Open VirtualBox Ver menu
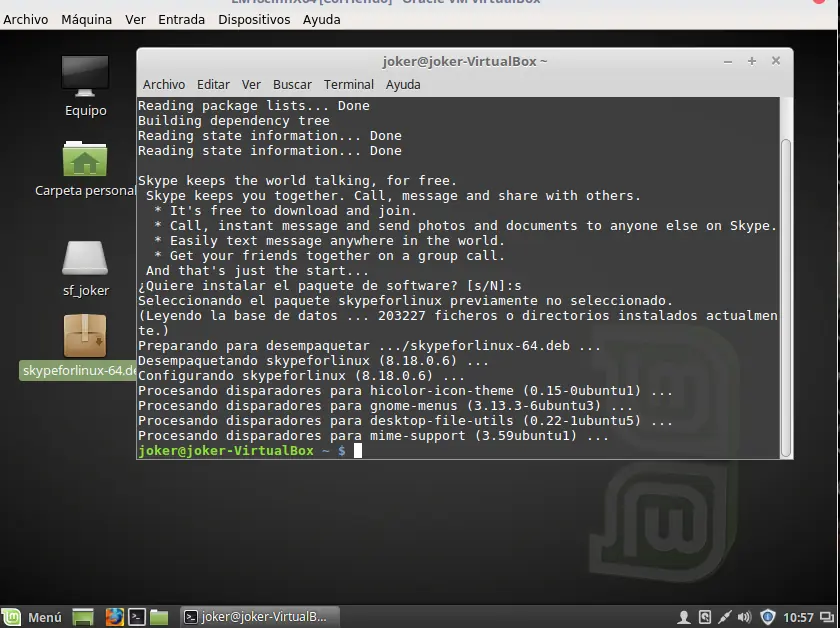The height and width of the screenshot is (628, 840). pyautogui.click(x=136, y=20)
